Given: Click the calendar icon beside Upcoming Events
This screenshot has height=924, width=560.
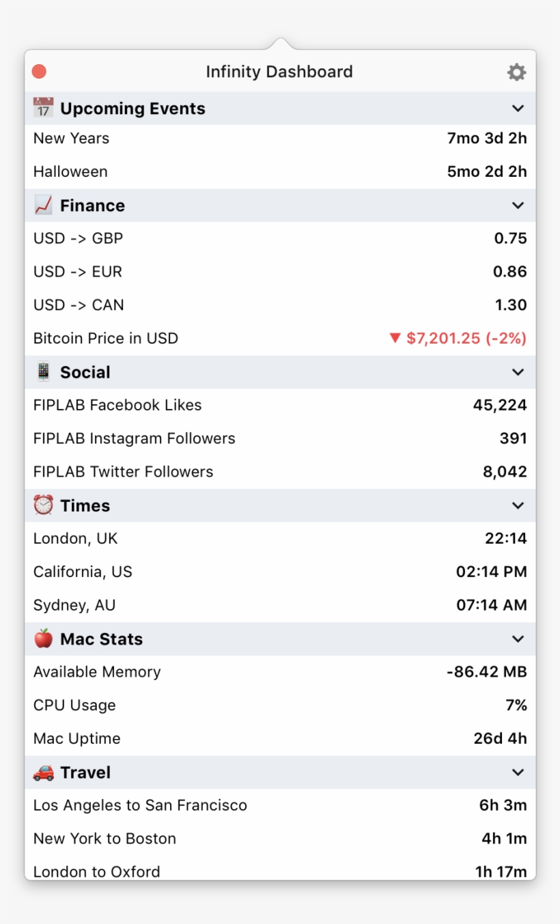Looking at the screenshot, I should (44, 108).
